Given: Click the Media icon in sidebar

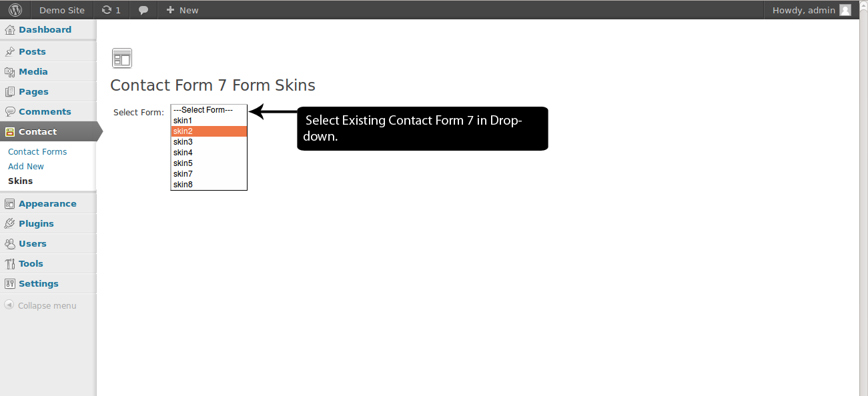Looking at the screenshot, I should (x=9, y=71).
